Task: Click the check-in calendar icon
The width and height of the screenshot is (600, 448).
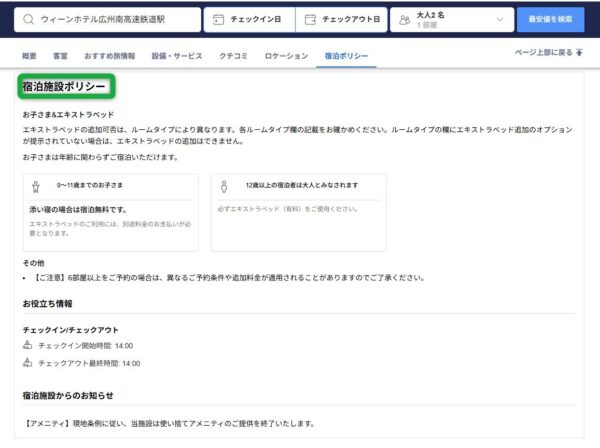Action: [218, 20]
